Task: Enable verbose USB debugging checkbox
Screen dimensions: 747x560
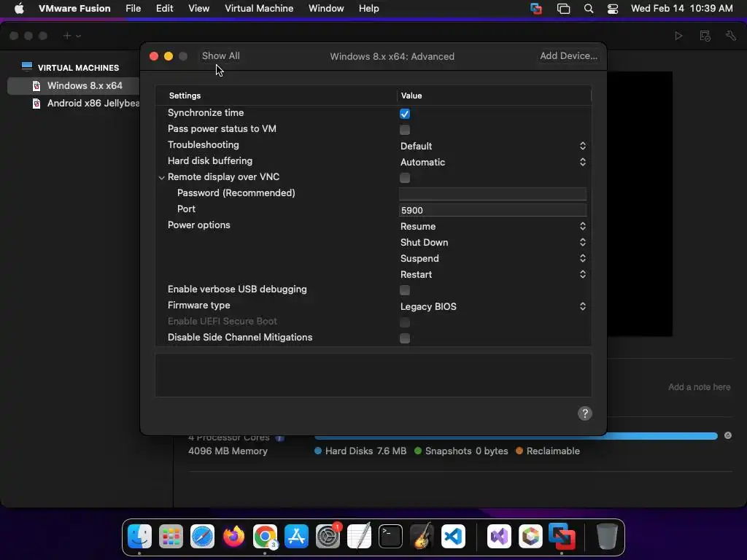Action: click(x=404, y=290)
